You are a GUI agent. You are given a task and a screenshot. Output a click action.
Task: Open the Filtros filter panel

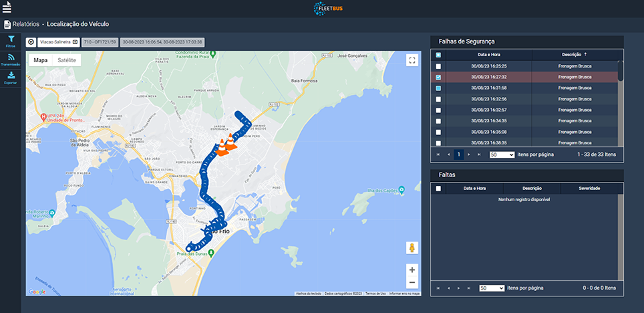pyautogui.click(x=11, y=41)
